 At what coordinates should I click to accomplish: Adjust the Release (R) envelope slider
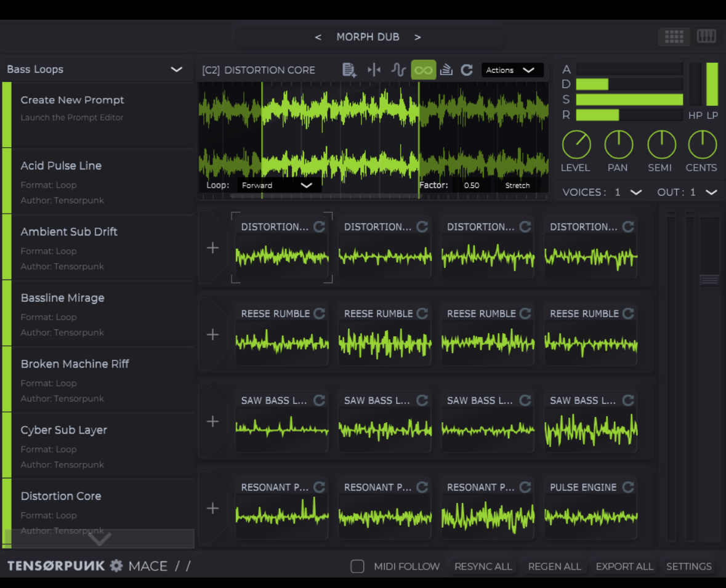click(x=629, y=115)
